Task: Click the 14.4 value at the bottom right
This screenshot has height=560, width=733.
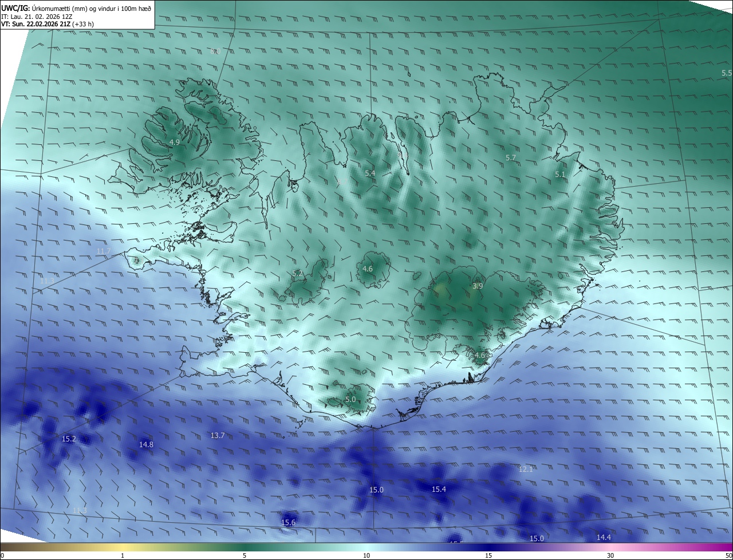Action: coord(604,537)
